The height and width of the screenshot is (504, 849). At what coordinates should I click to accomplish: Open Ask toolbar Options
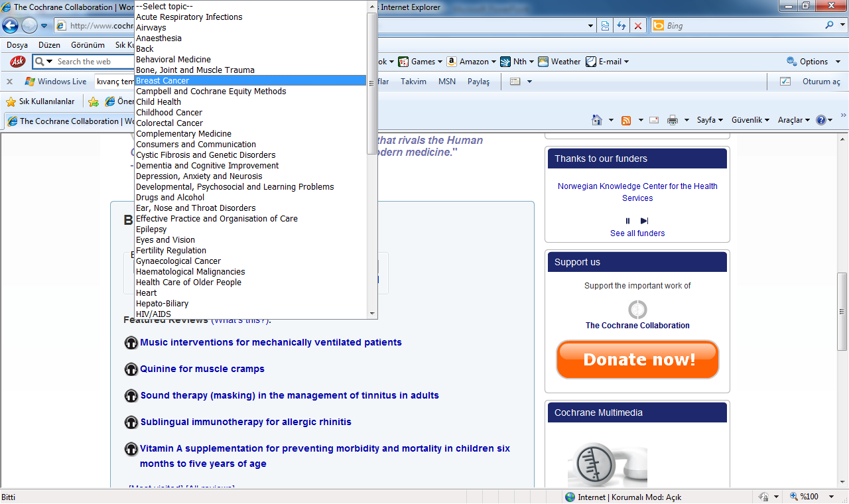pyautogui.click(x=814, y=62)
